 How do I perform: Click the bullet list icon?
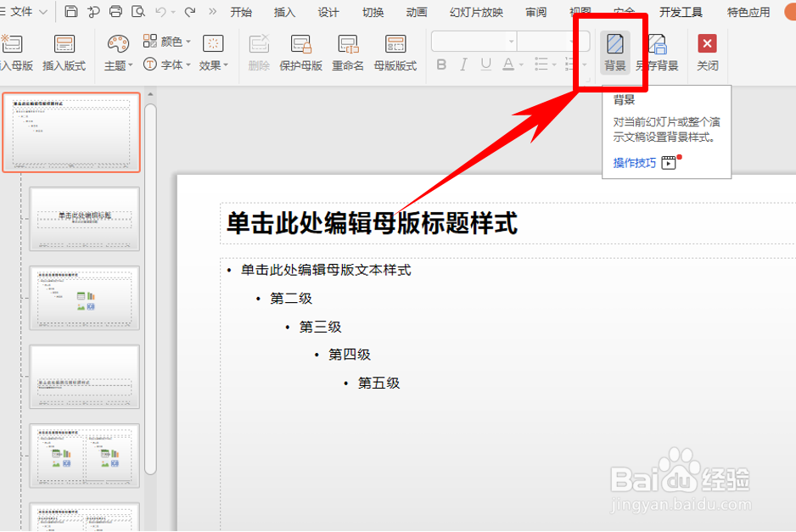tap(541, 64)
